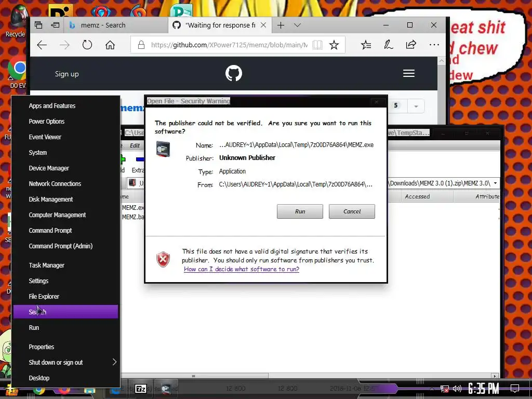Click the 7-Zip taskbar icon
This screenshot has height=399, width=532.
(x=141, y=389)
